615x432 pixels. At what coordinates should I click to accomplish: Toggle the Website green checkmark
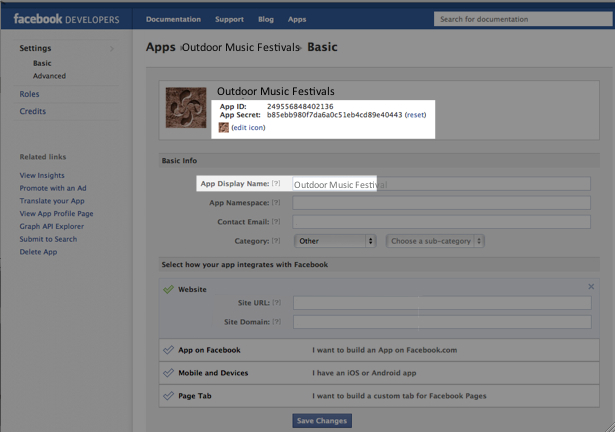(x=168, y=289)
